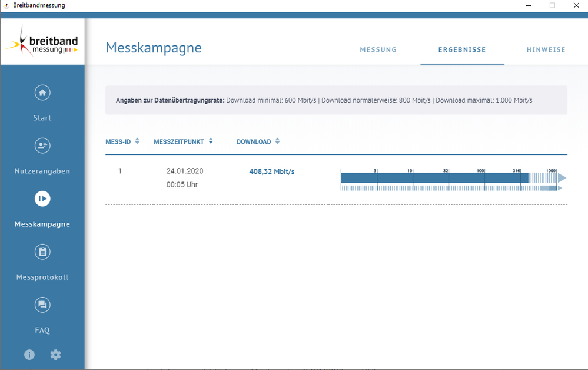Click the Start sidebar label

tap(42, 118)
